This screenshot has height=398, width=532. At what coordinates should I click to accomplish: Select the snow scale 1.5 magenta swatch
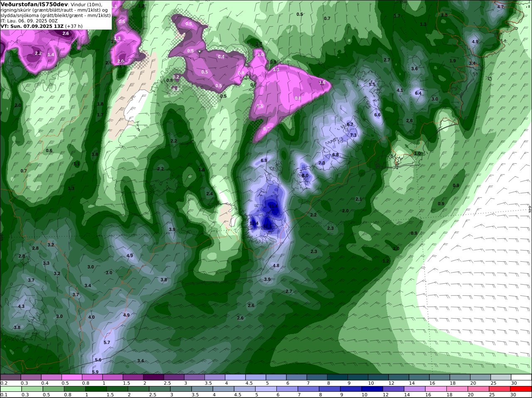[133, 377]
